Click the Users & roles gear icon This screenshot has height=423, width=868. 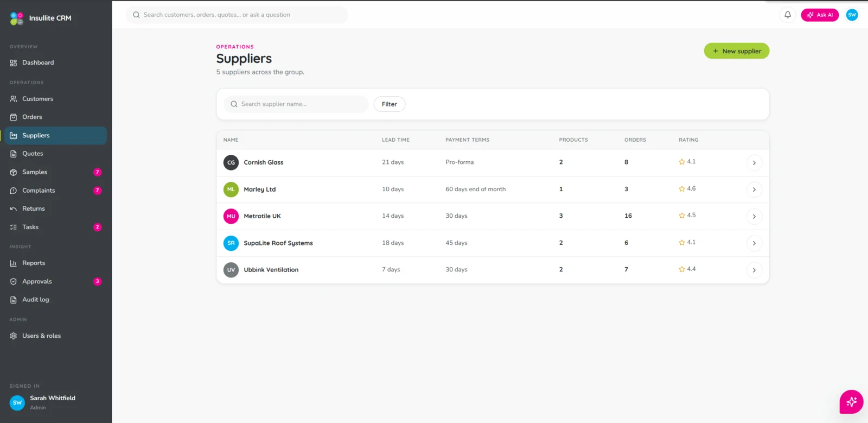pyautogui.click(x=14, y=336)
